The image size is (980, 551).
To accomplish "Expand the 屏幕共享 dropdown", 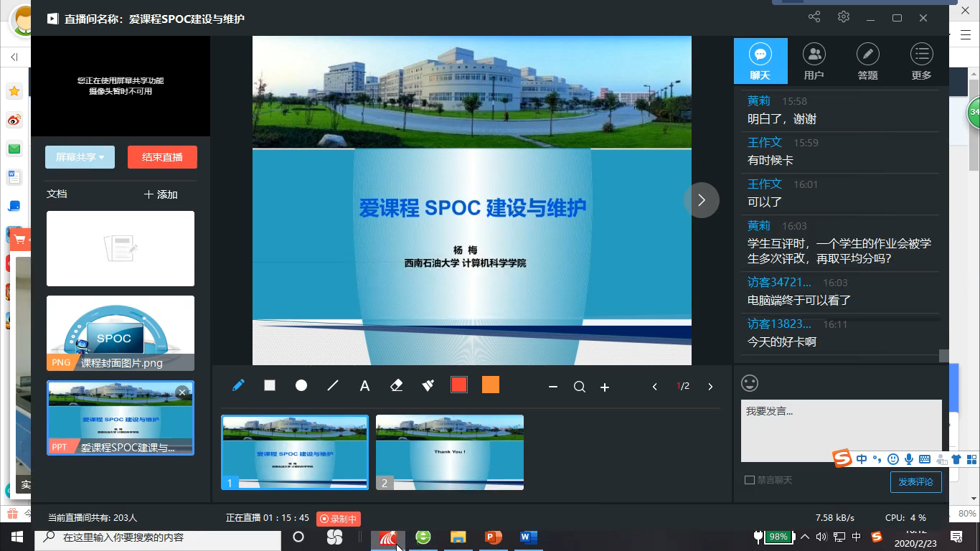I will click(80, 157).
